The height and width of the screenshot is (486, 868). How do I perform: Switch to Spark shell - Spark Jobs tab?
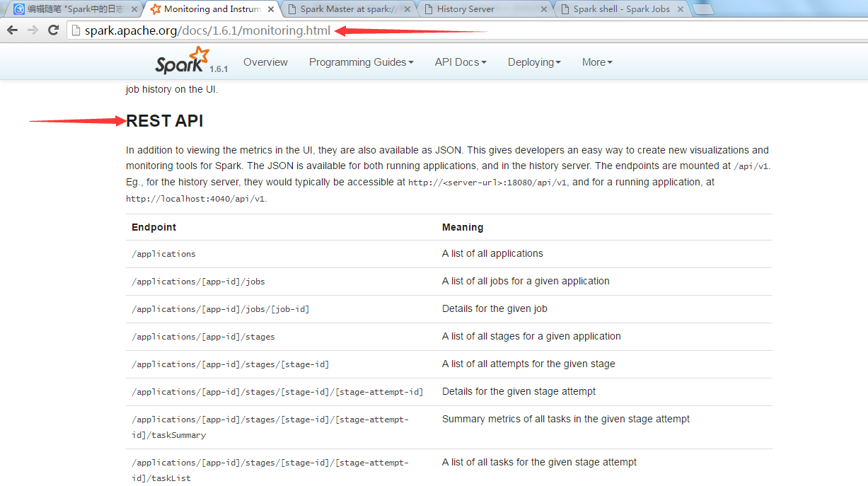tap(620, 9)
